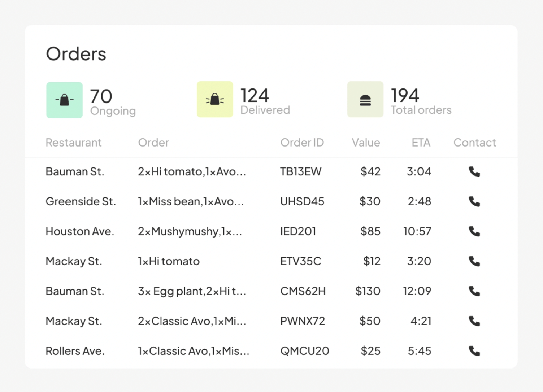Call contact for order QMCU20
The height and width of the screenshot is (392, 543).
[x=474, y=351]
